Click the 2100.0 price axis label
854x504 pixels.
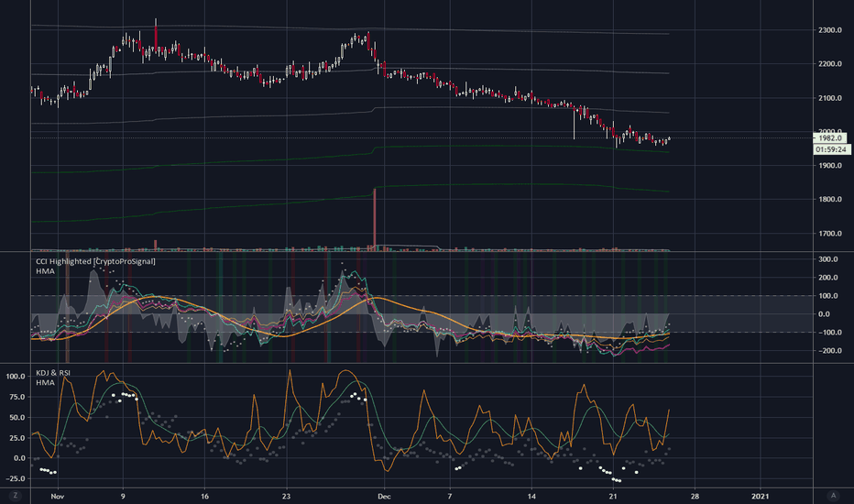[x=830, y=98]
